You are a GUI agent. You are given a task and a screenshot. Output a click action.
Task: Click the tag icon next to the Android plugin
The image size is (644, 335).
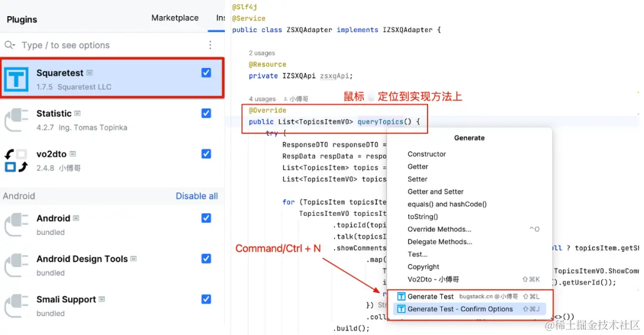tap(76, 218)
